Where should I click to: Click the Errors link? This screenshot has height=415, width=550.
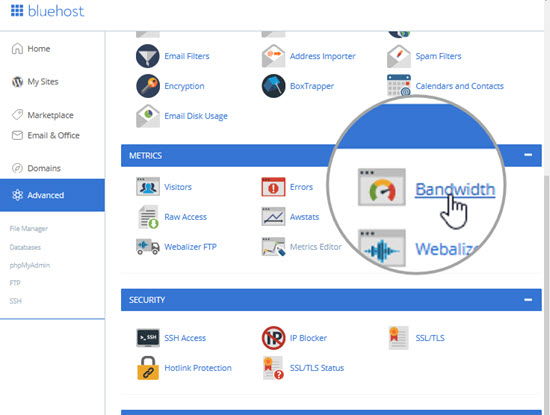pos(301,187)
